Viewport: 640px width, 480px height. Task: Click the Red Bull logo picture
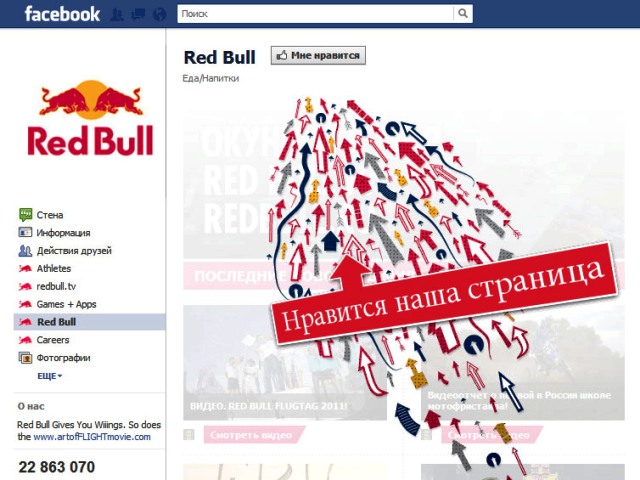tap(90, 118)
